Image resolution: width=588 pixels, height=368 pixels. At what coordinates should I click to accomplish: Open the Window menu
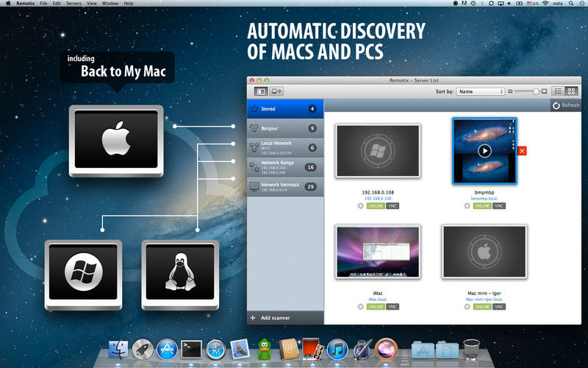110,4
